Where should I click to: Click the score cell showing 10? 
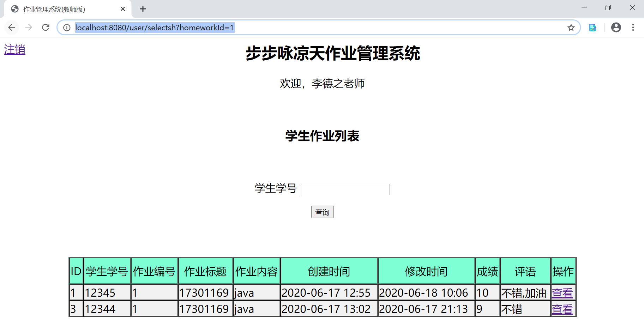(488, 293)
